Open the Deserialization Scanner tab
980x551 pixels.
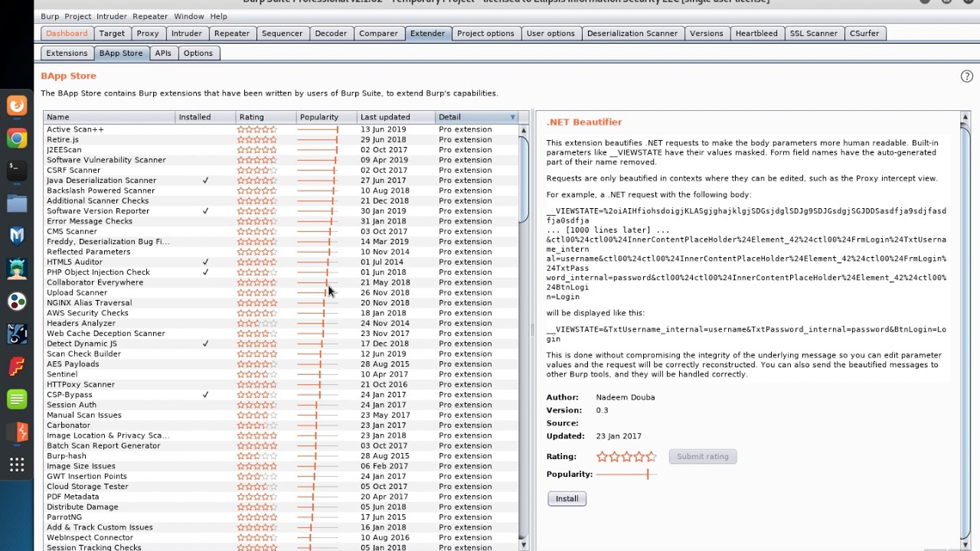point(632,34)
